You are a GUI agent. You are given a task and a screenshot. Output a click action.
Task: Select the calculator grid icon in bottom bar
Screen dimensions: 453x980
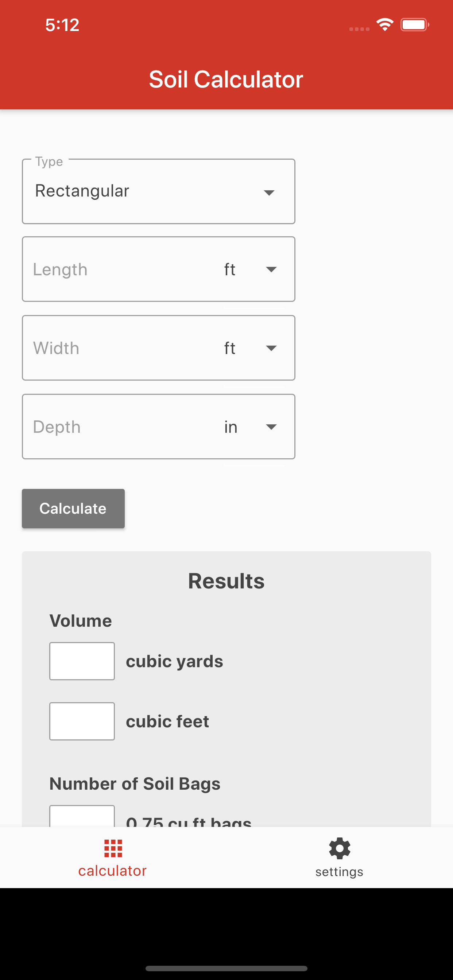[112, 849]
